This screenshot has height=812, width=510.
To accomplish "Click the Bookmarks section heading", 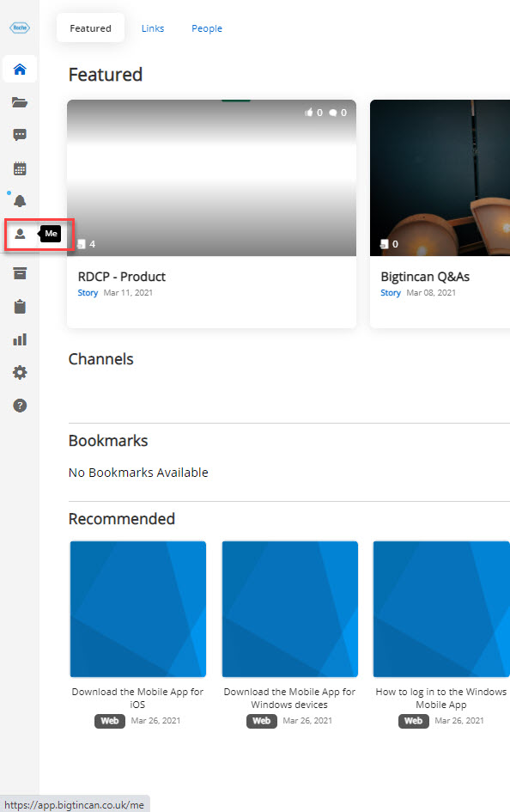I will point(108,441).
